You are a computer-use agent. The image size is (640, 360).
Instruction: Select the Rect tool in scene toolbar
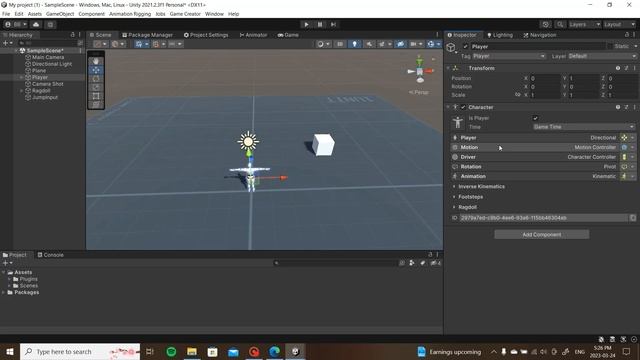pos(96,96)
